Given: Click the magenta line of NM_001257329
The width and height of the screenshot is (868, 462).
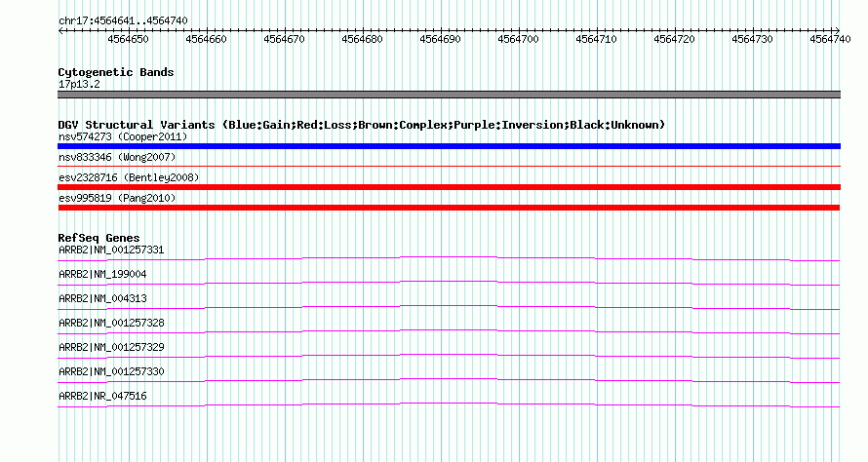Looking at the screenshot, I should (x=449, y=356).
